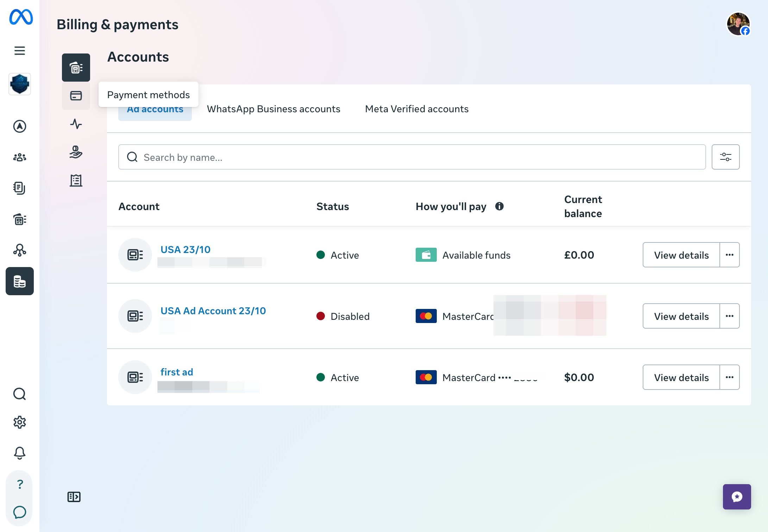768x532 pixels.
Task: Open the payment activity pulse icon
Action: 76,124
